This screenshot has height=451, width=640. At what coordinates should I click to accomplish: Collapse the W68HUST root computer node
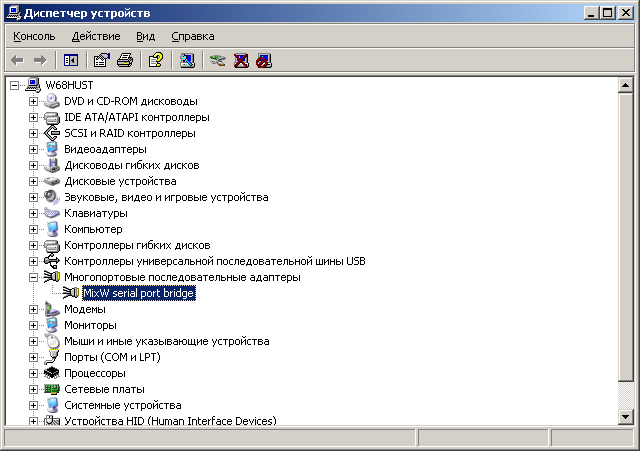click(15, 85)
